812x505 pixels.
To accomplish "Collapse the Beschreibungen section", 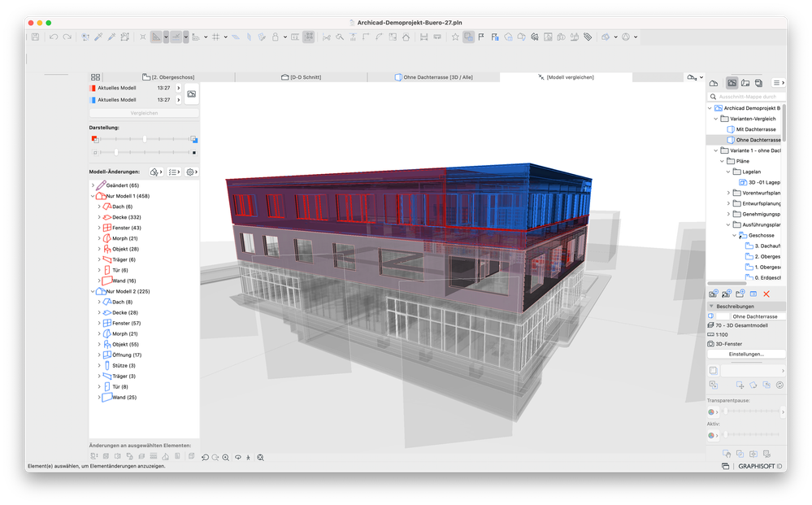I will [711, 307].
